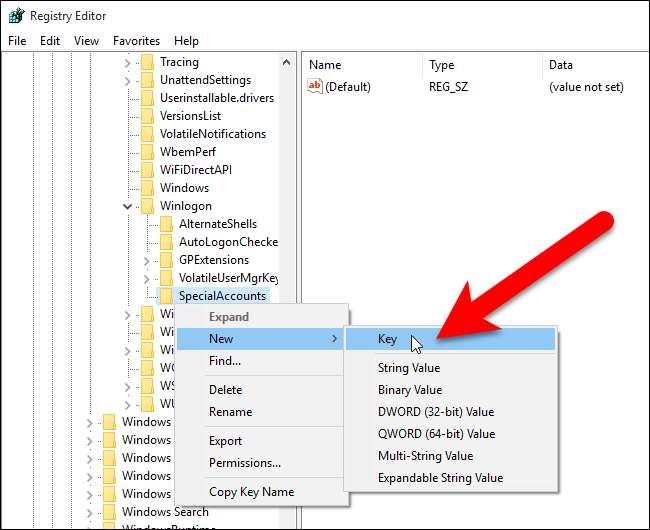This screenshot has width=650, height=530.
Task: Expand the Windows Search key
Action: [89, 513]
